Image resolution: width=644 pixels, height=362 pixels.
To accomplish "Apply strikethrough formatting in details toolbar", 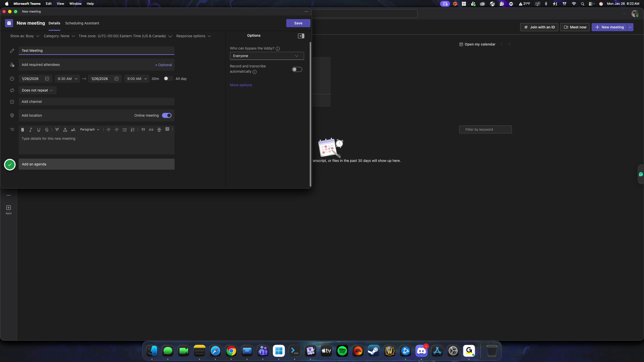I will pyautogui.click(x=47, y=129).
